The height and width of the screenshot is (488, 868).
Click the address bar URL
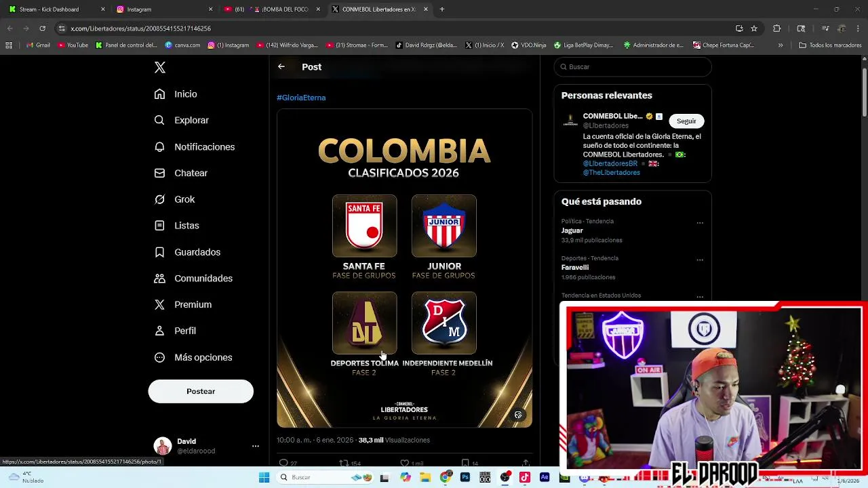click(x=141, y=28)
